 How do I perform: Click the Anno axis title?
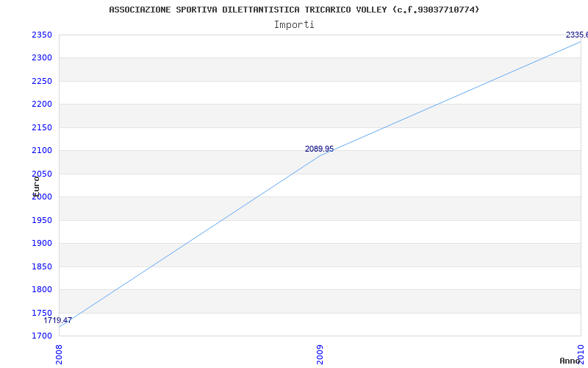pos(570,361)
